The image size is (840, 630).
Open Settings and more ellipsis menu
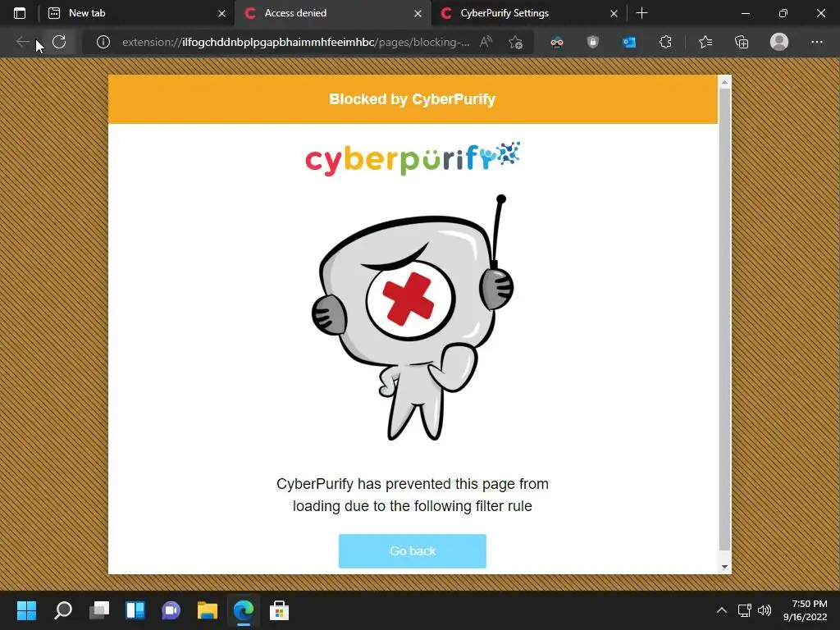pyautogui.click(x=816, y=42)
